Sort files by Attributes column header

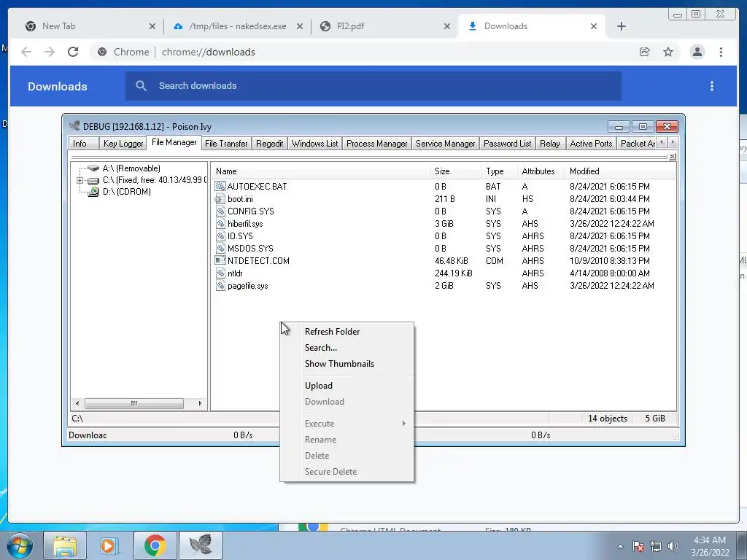[x=541, y=171]
